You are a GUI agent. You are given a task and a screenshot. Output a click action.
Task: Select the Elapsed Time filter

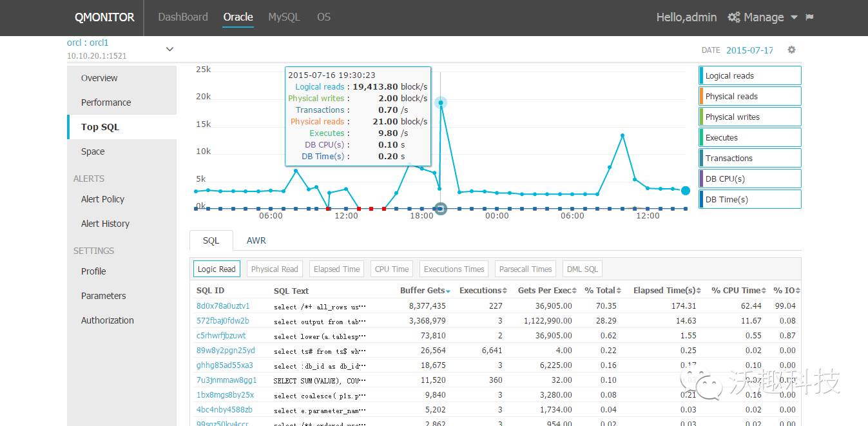pyautogui.click(x=336, y=269)
